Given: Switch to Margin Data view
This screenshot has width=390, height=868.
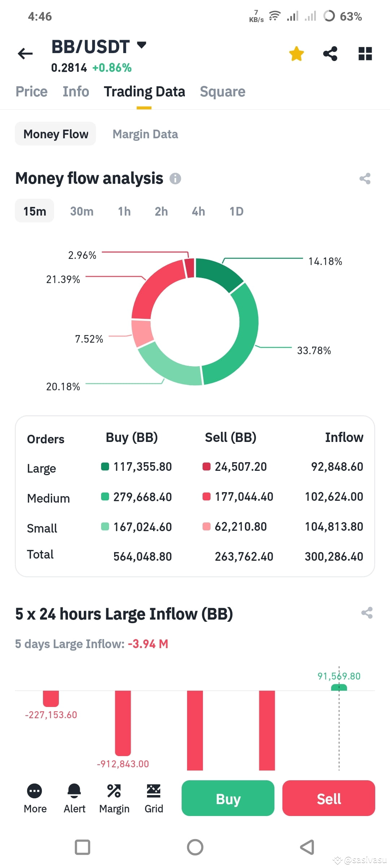Looking at the screenshot, I should click(x=145, y=134).
